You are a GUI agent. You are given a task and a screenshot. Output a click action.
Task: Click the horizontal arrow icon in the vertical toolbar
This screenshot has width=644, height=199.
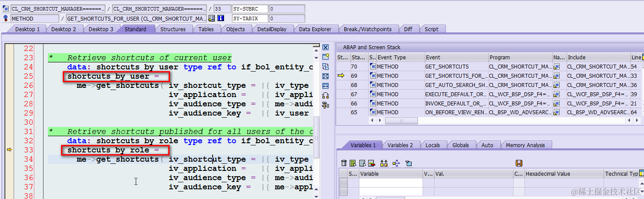pos(326,86)
